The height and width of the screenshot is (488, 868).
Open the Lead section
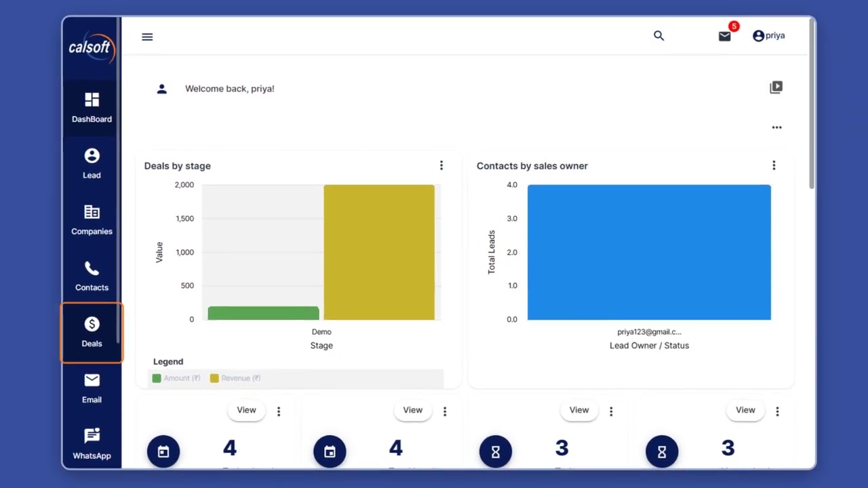(x=92, y=164)
